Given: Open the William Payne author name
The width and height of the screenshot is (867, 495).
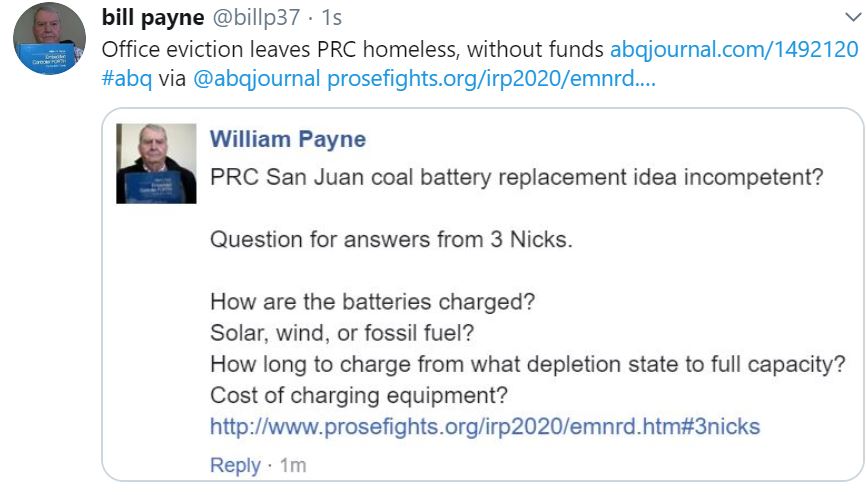Looking at the screenshot, I should (x=288, y=139).
